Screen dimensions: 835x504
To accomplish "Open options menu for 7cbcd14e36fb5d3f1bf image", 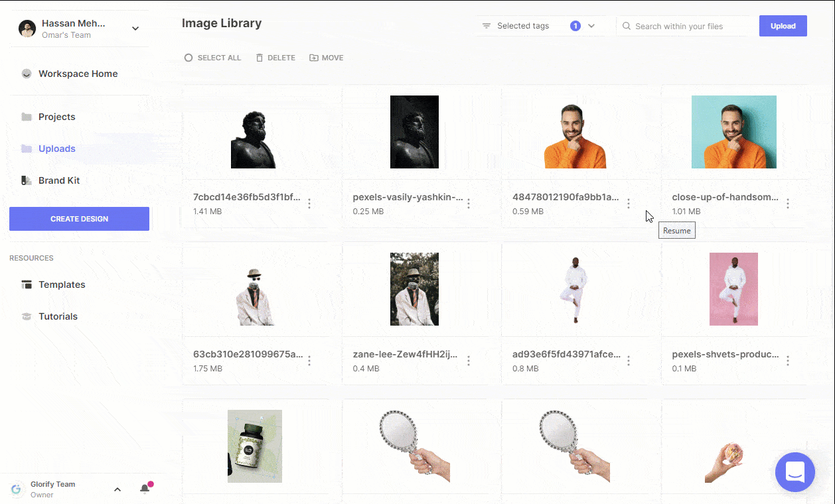I will [x=309, y=204].
